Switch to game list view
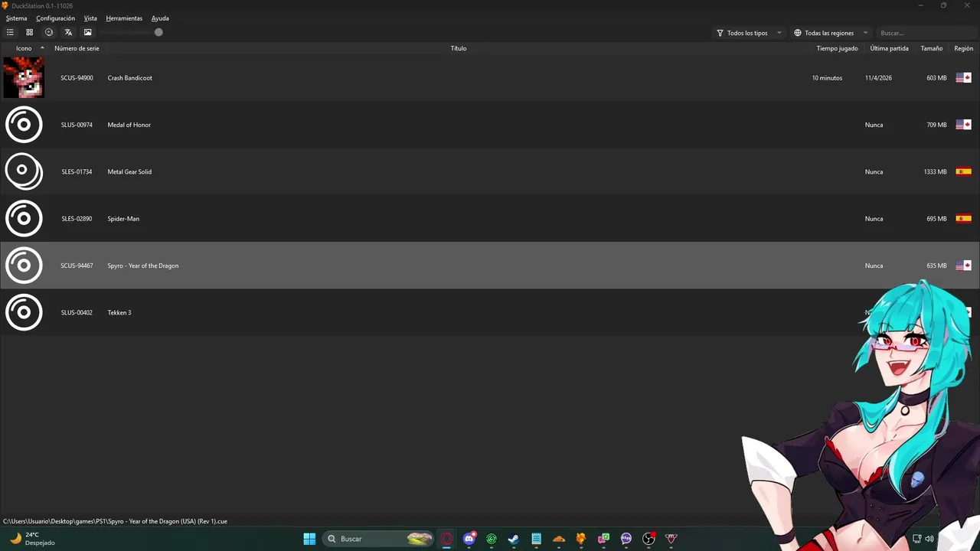 pos(10,32)
